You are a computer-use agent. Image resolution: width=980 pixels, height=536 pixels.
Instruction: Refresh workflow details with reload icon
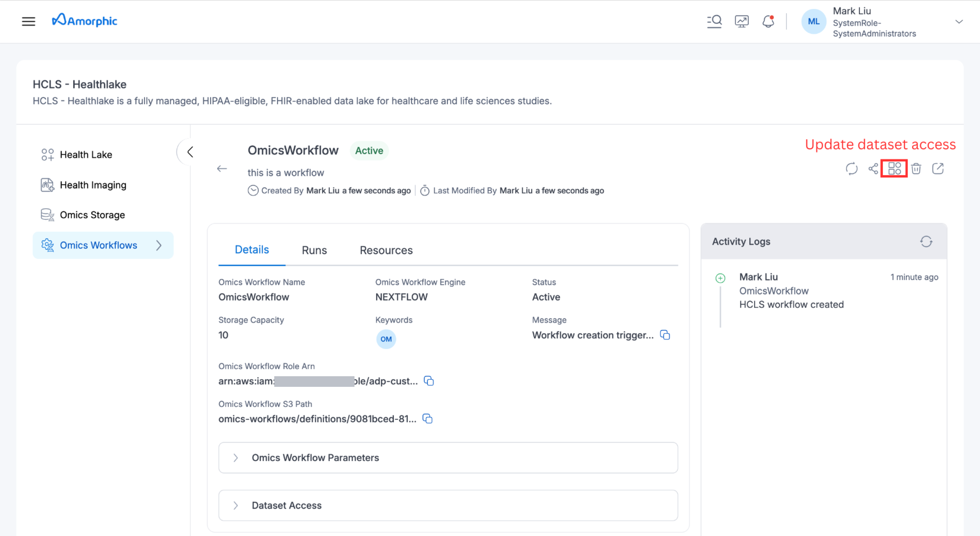tap(852, 169)
